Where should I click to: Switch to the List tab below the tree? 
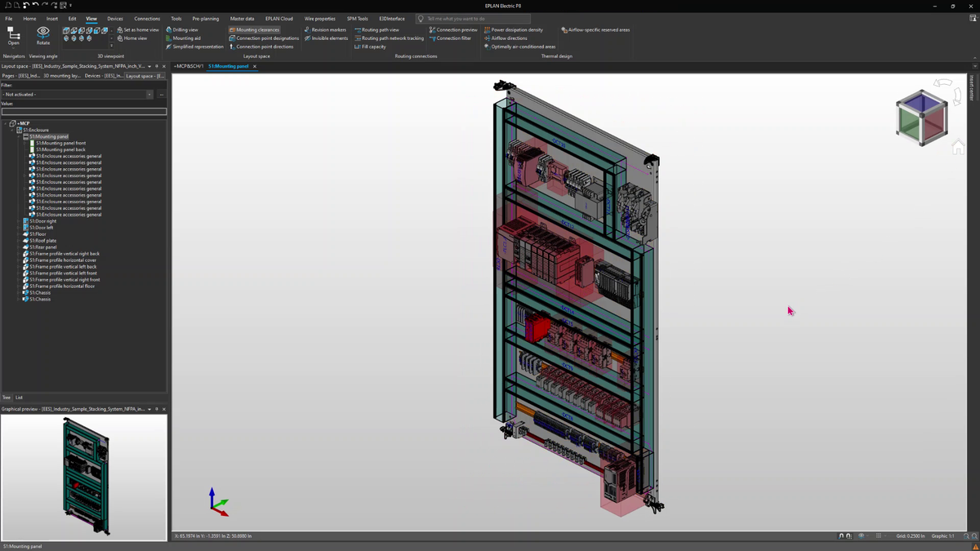coord(18,398)
